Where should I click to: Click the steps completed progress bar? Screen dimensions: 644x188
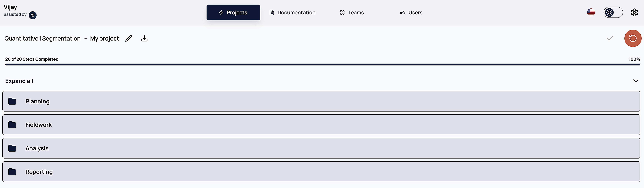[x=322, y=64]
